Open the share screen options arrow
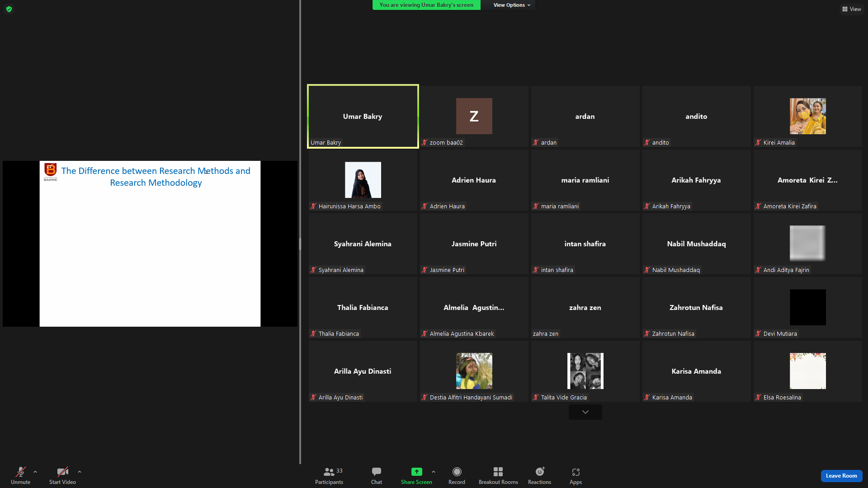The height and width of the screenshot is (488, 868). coord(434,472)
